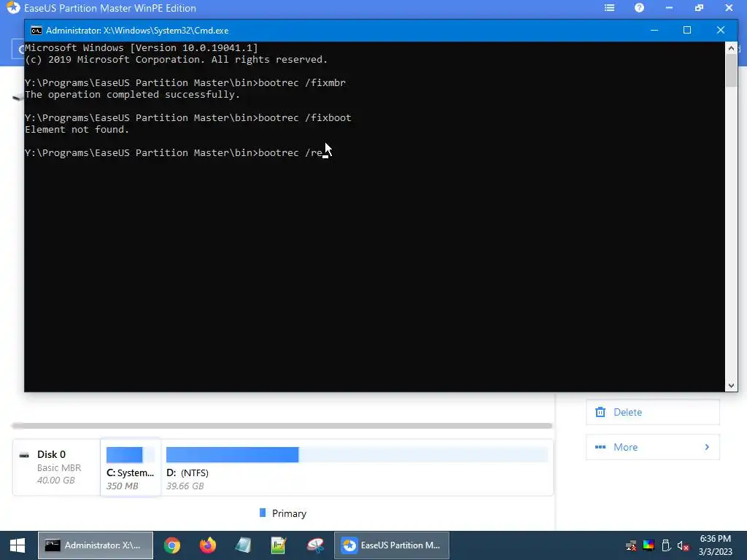Viewport: 747px width, 560px height.
Task: Open the Windows Start button
Action: (18, 545)
